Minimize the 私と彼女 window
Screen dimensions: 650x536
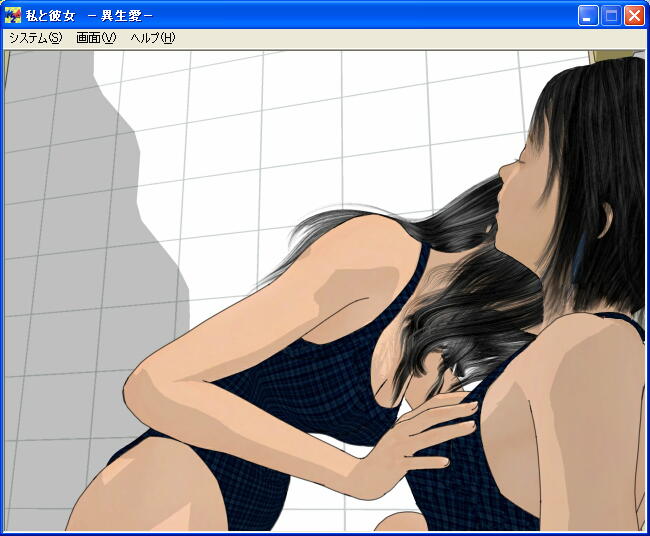(588, 16)
